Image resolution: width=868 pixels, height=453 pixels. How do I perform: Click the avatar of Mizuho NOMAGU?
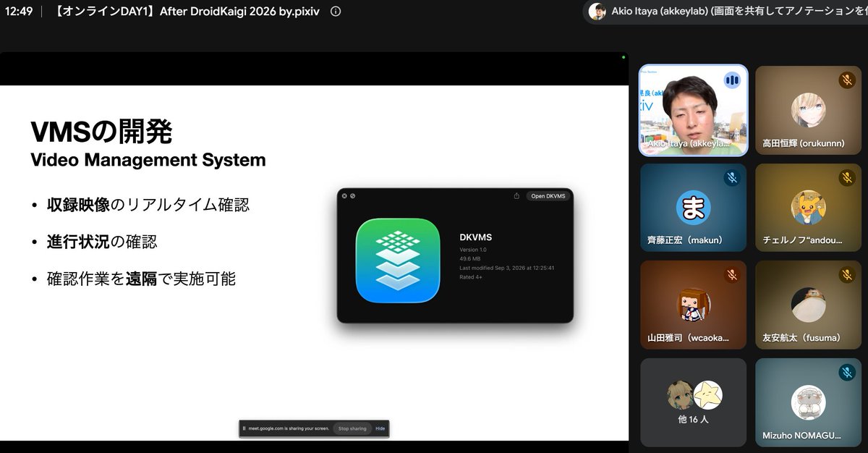(808, 402)
